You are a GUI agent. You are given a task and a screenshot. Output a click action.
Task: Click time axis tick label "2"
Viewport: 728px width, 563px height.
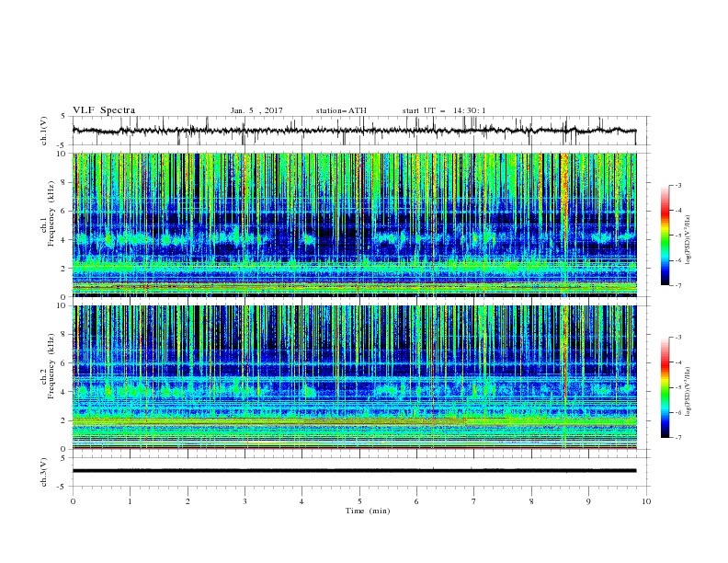(188, 501)
